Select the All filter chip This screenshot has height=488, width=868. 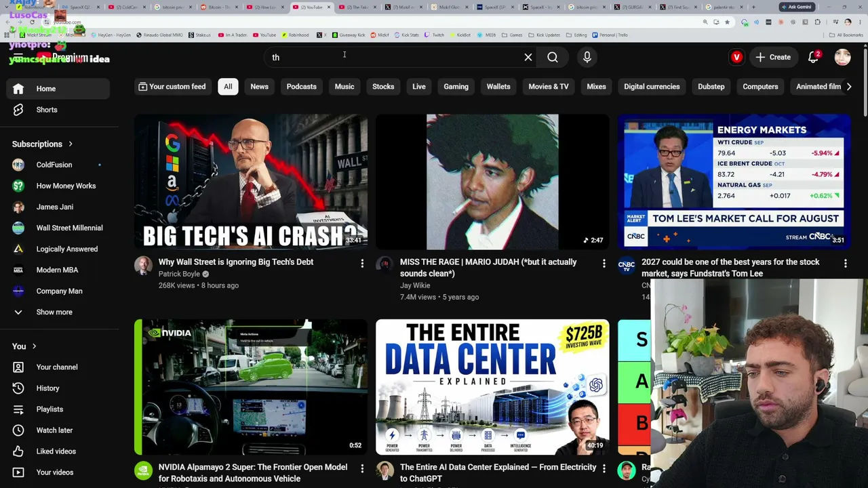click(228, 87)
